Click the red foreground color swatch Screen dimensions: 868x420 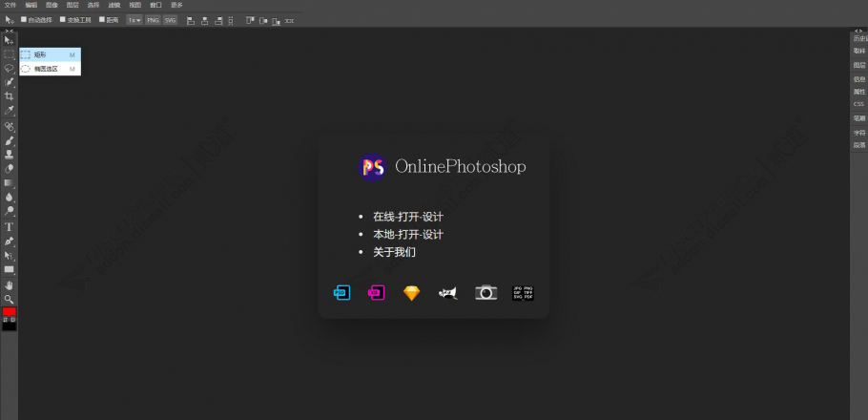point(10,312)
